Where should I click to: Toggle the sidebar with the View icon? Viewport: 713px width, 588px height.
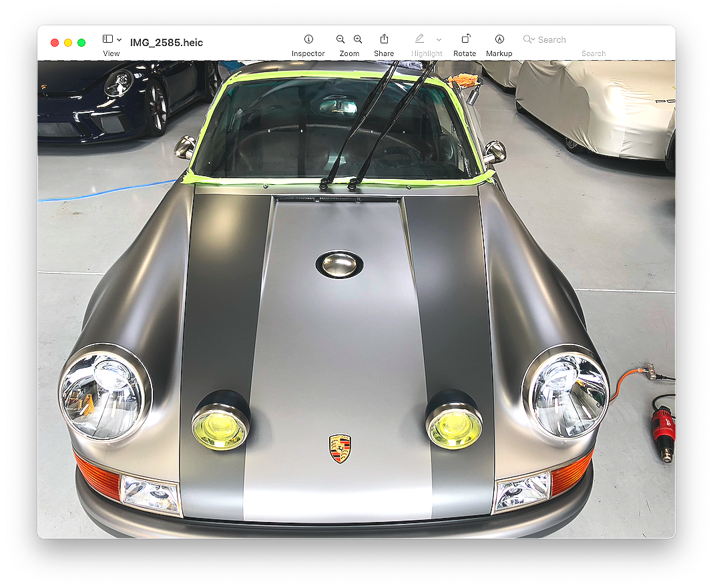107,39
